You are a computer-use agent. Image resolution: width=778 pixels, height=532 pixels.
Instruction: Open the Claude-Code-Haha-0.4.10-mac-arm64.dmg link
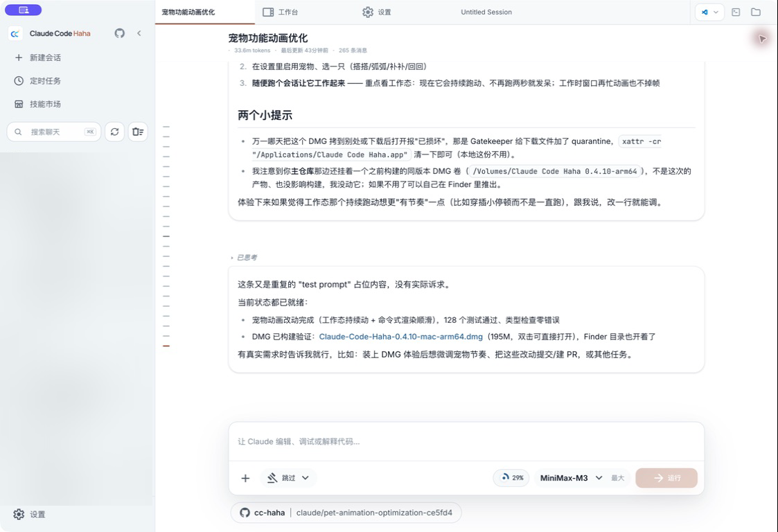401,337
